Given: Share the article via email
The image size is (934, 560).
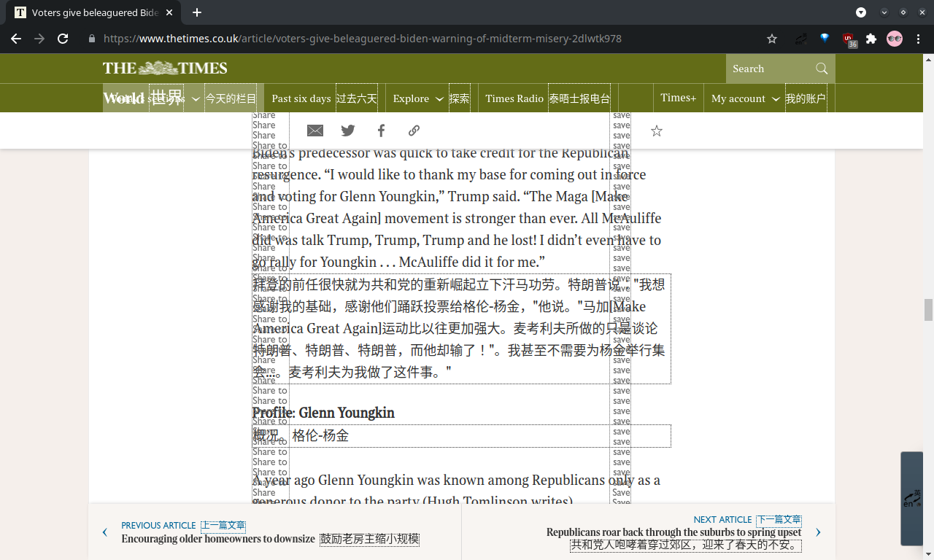Looking at the screenshot, I should (x=314, y=131).
